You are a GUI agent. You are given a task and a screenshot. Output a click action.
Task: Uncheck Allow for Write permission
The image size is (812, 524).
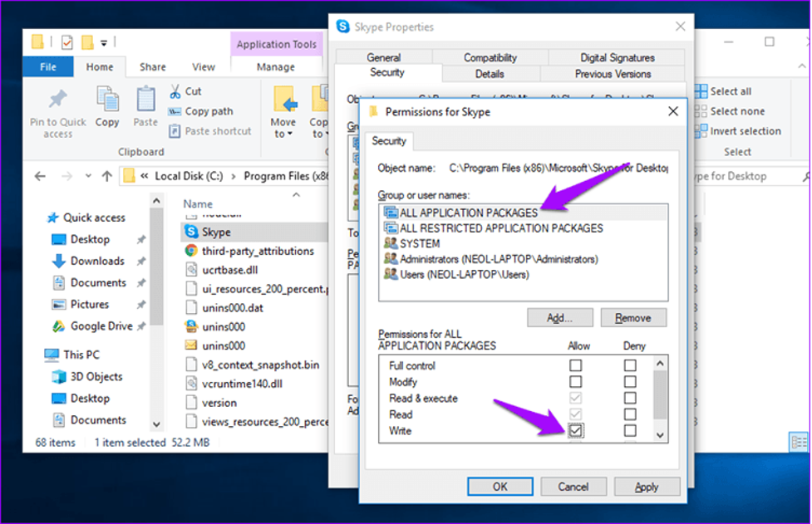(x=575, y=430)
